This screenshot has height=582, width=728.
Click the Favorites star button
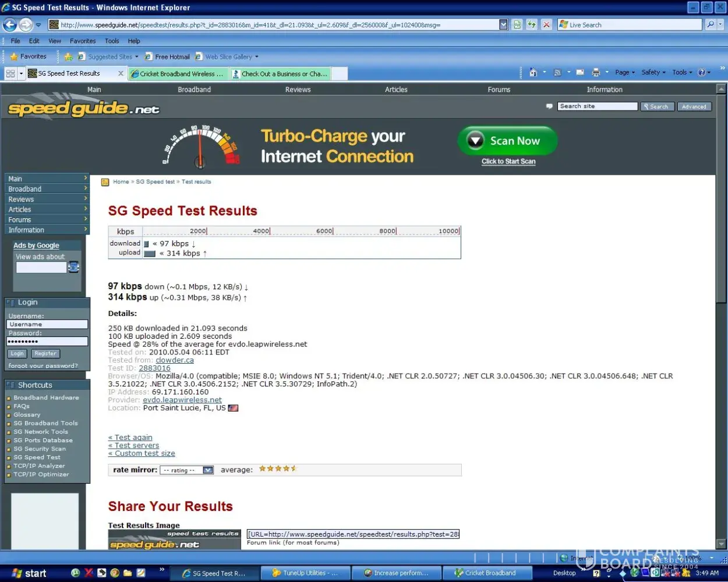tap(29, 56)
